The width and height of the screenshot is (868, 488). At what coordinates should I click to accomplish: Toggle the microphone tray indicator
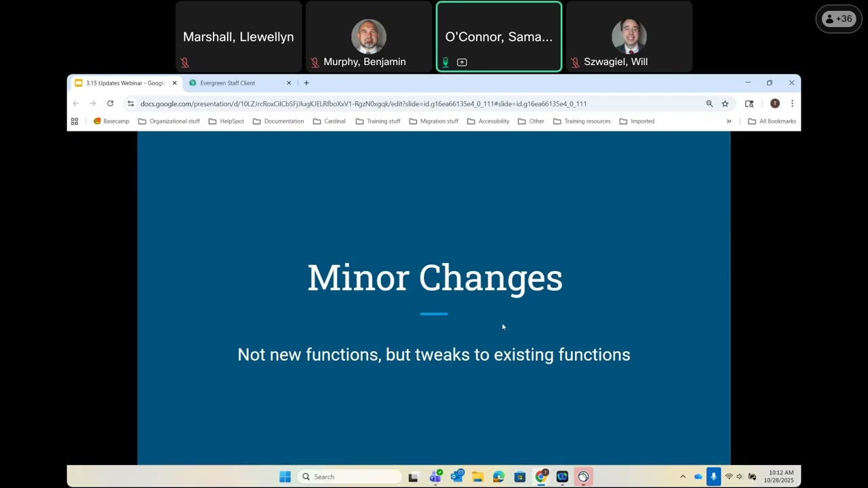point(713,476)
